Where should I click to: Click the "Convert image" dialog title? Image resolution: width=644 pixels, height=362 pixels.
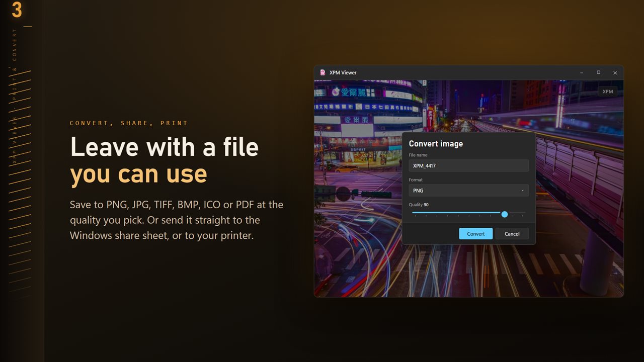pyautogui.click(x=436, y=144)
